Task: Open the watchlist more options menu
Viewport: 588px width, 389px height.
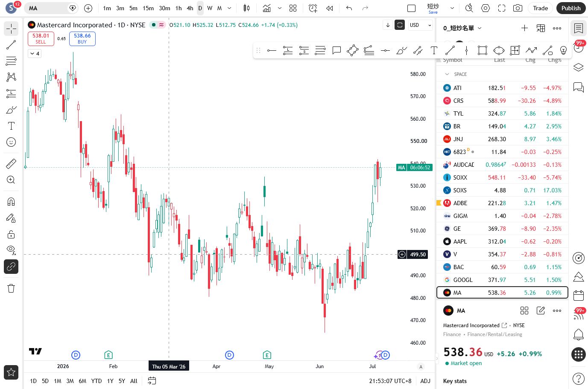Action: (x=557, y=28)
